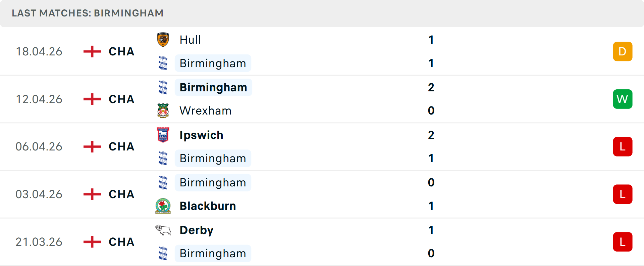Click the Wrexham team name link

click(x=206, y=110)
